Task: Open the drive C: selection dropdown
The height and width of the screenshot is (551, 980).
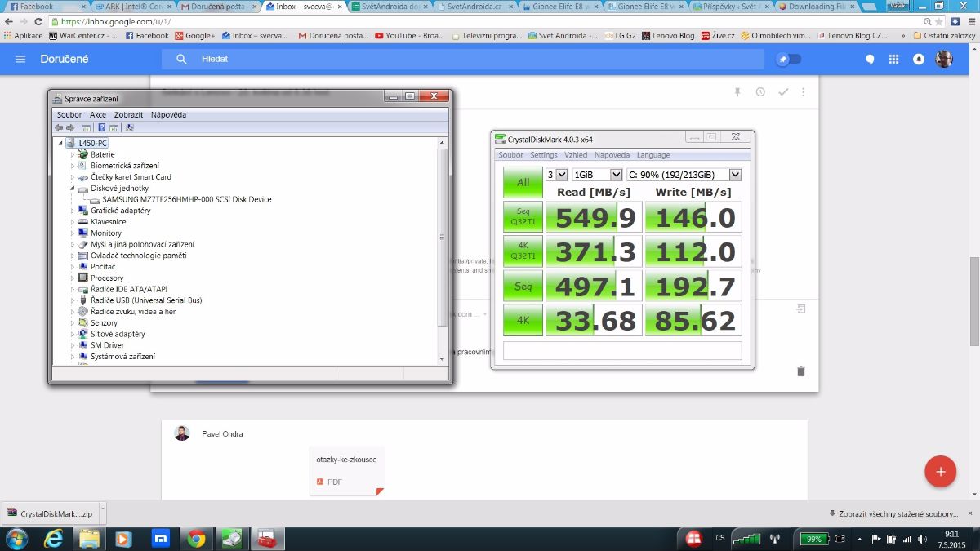Action: (684, 175)
